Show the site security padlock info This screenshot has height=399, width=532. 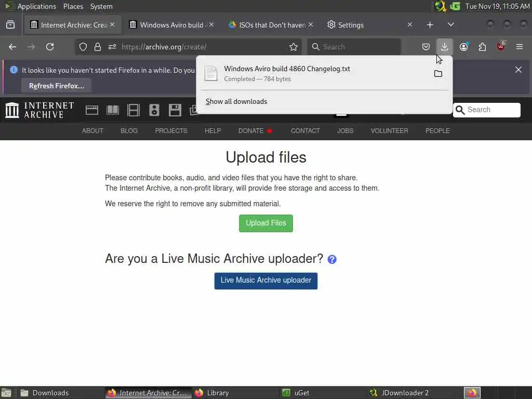tap(98, 47)
